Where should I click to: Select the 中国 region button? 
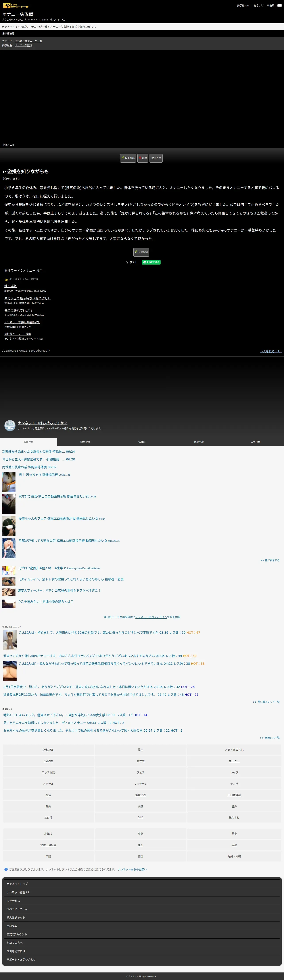(x=48, y=856)
